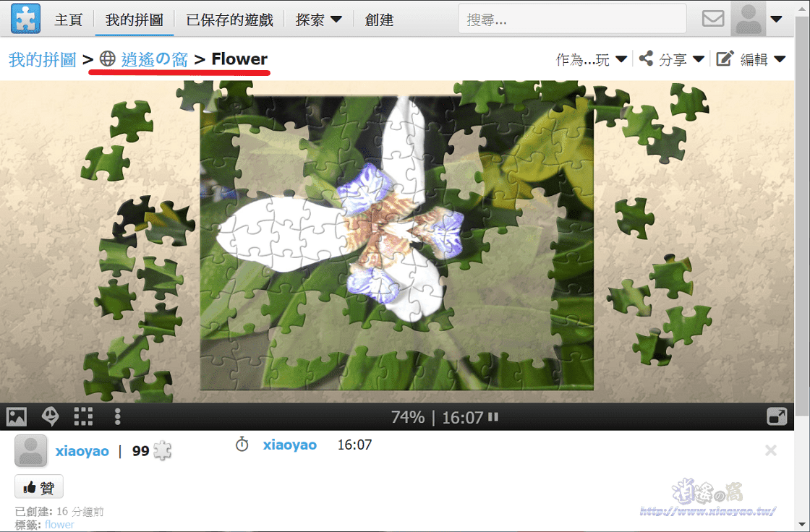Open the flower tag link
The height and width of the screenshot is (532, 810).
coord(59,525)
